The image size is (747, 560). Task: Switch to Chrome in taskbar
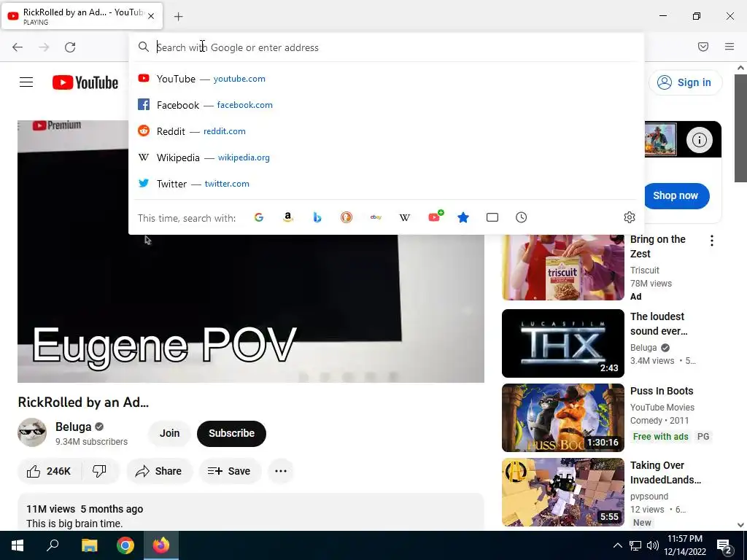(x=125, y=545)
